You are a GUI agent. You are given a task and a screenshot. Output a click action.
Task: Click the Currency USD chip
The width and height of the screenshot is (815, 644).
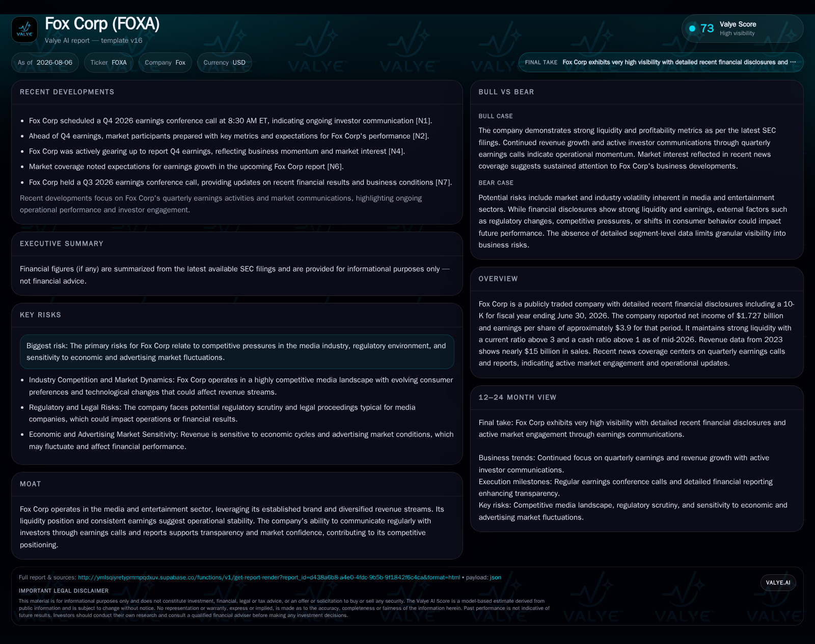pos(224,63)
